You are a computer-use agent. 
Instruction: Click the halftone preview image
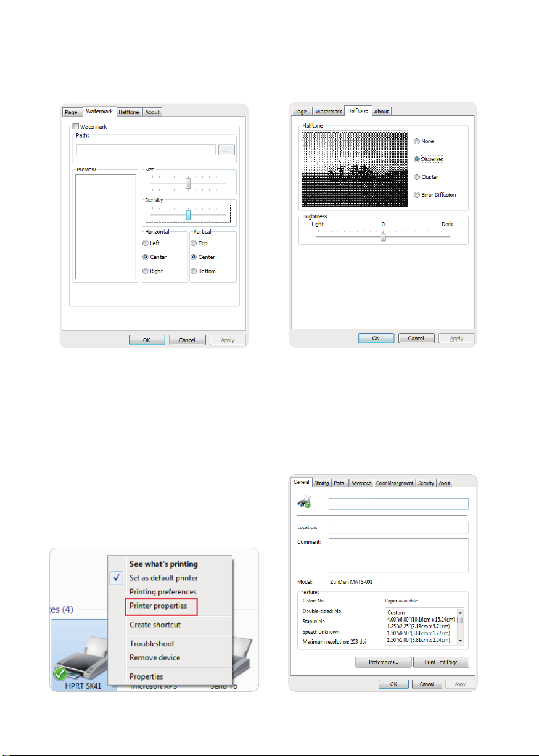coord(355,169)
